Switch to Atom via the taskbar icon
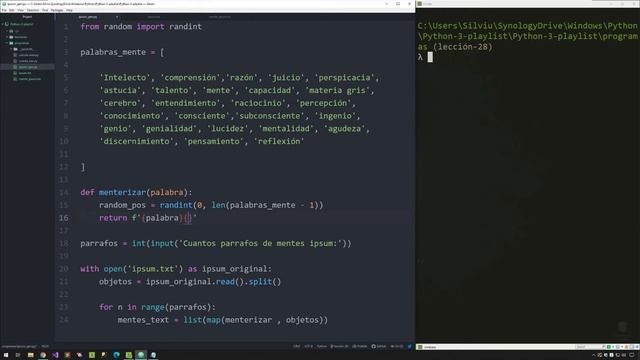This screenshot has width=640, height=360. coord(141,355)
